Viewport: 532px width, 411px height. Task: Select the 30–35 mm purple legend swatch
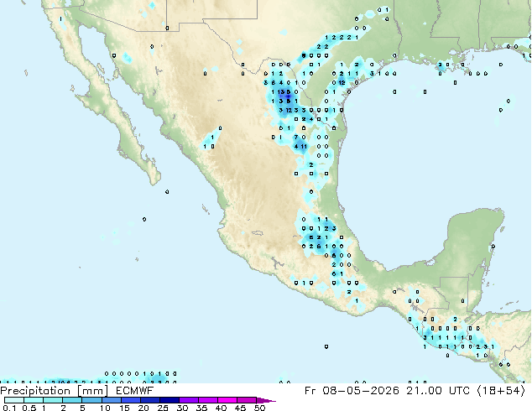(x=188, y=400)
